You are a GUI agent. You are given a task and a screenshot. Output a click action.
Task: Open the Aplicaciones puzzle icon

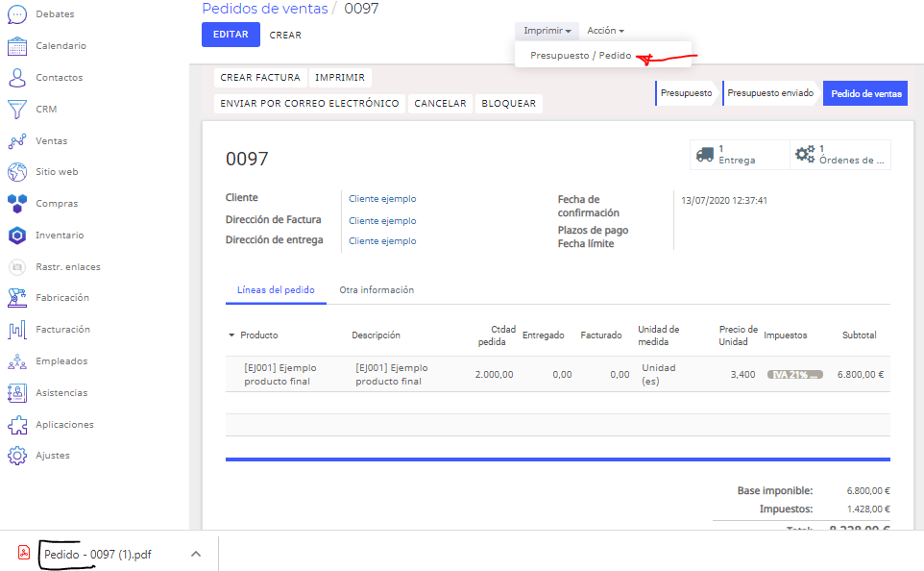(x=17, y=425)
